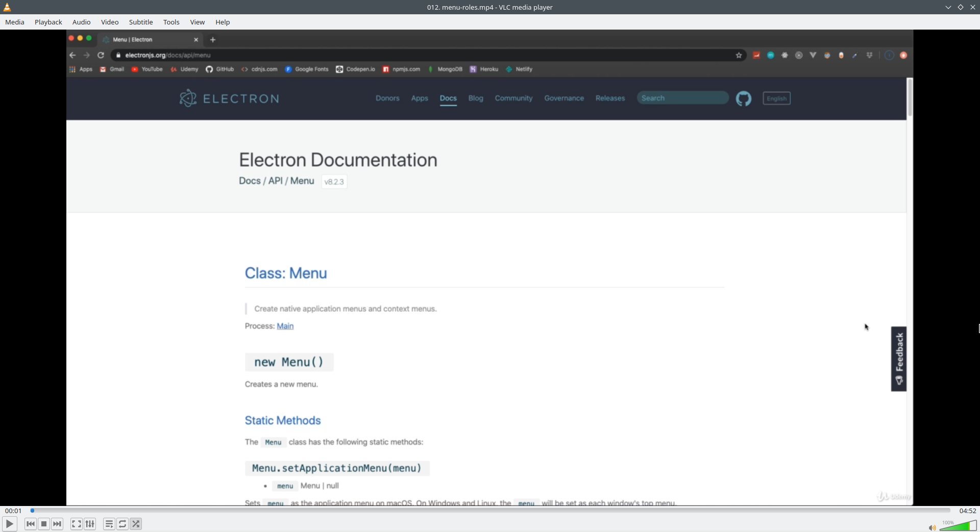Switch to fullscreen video mode
The image size is (980, 532).
(x=76, y=524)
